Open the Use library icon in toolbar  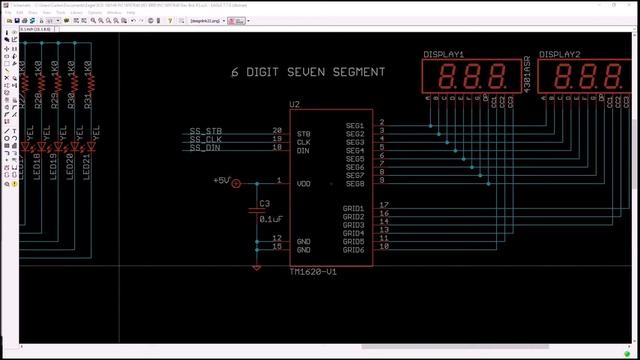coord(66,21)
